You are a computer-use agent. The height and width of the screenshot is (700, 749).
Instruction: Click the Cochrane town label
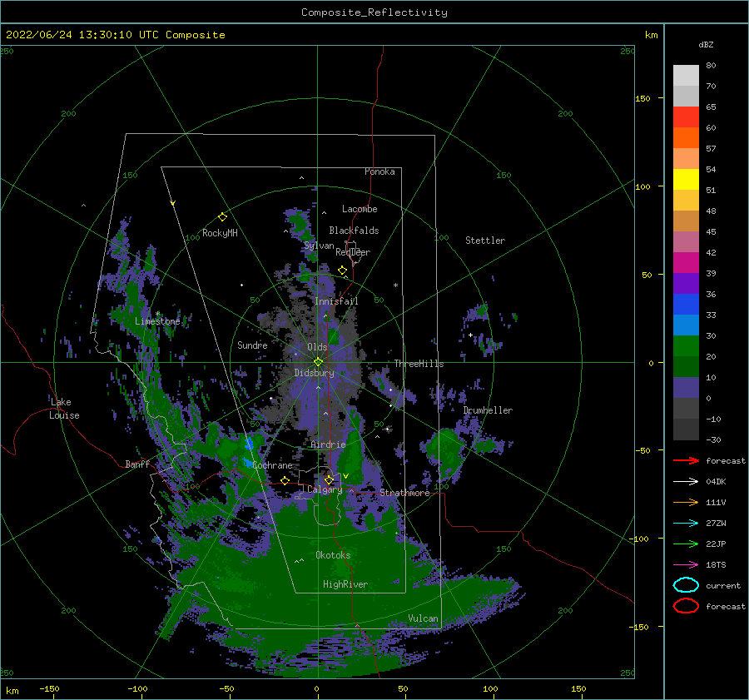(272, 465)
